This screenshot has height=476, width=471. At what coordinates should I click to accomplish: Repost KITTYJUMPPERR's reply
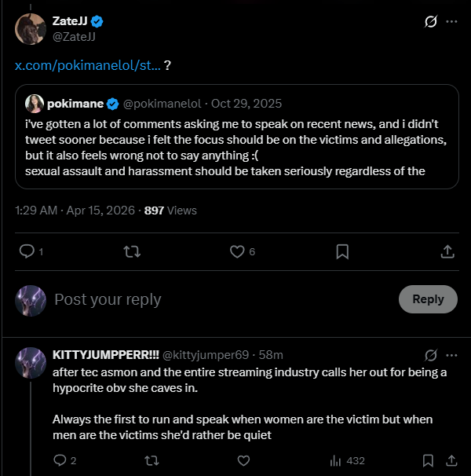[x=152, y=460]
